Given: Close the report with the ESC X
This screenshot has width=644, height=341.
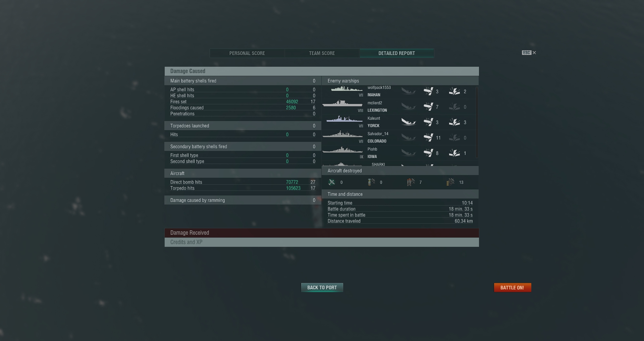Looking at the screenshot, I should coord(534,53).
